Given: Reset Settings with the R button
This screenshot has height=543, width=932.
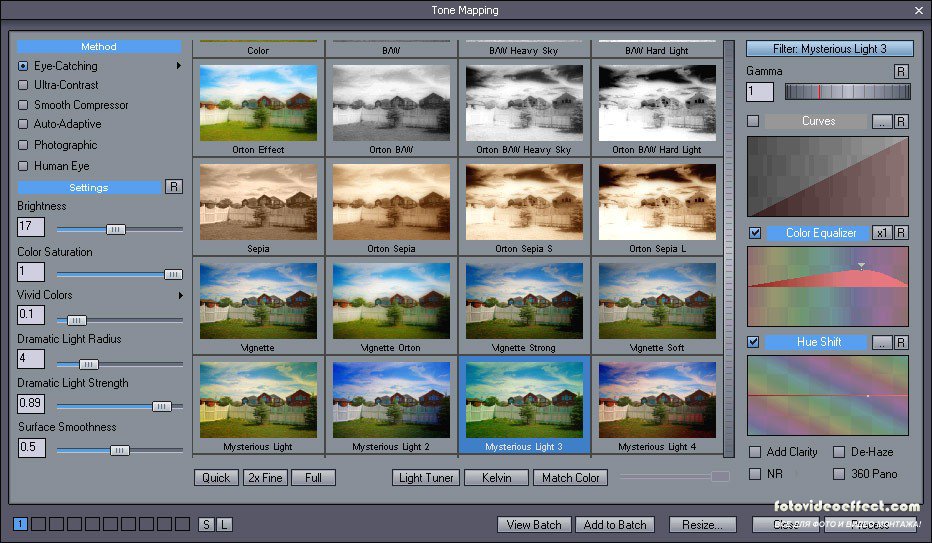Looking at the screenshot, I should click(x=174, y=187).
